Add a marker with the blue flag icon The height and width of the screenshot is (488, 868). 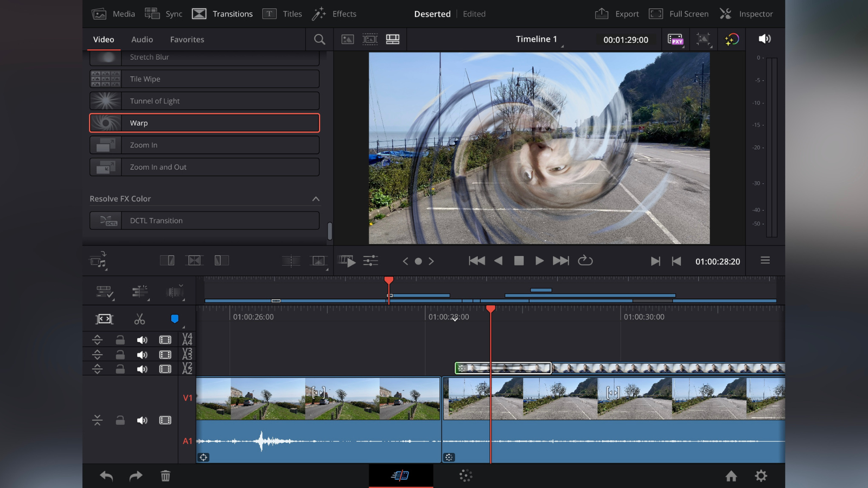175,319
